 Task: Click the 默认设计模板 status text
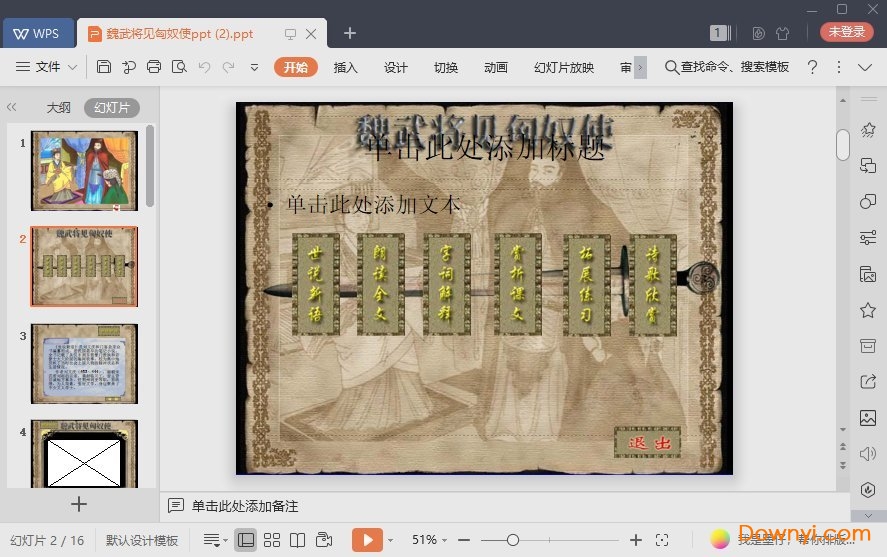pos(142,541)
